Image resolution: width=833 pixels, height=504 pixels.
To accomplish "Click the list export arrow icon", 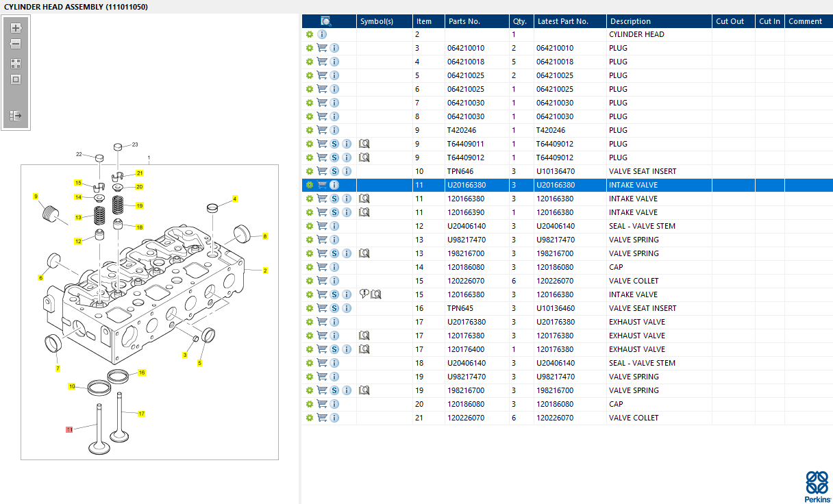I will [16, 116].
